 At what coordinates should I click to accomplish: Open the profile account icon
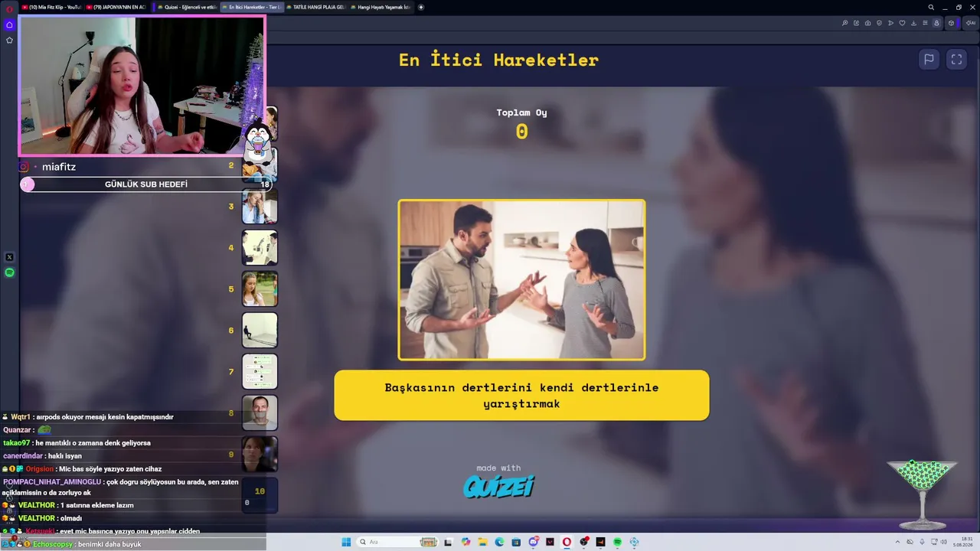936,23
